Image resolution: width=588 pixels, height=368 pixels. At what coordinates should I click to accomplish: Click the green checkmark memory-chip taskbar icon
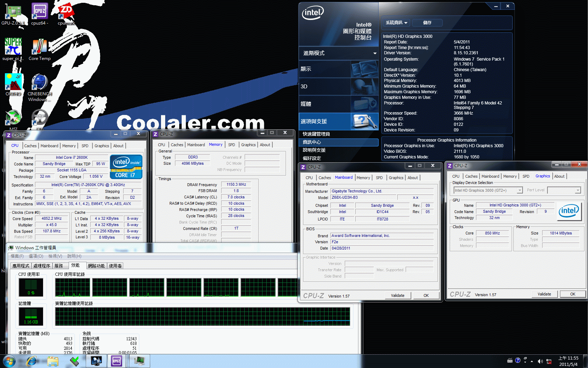coord(74,361)
